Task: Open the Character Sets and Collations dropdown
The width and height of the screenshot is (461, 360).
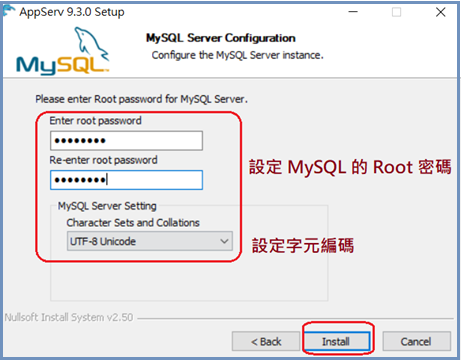Action: click(x=150, y=241)
